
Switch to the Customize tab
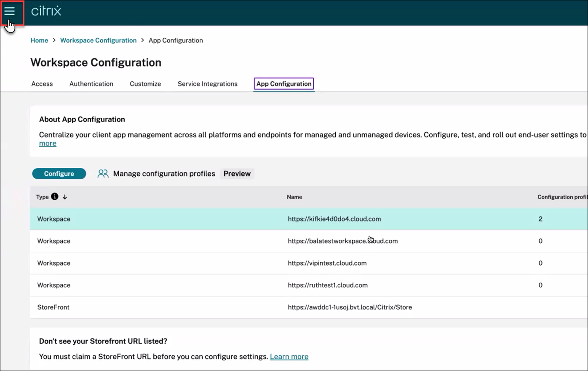pyautogui.click(x=145, y=83)
